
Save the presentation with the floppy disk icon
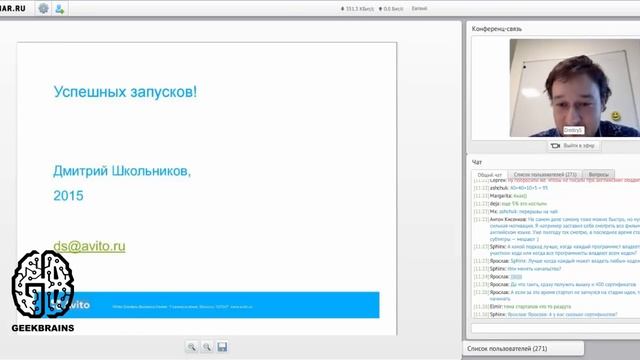point(222,347)
